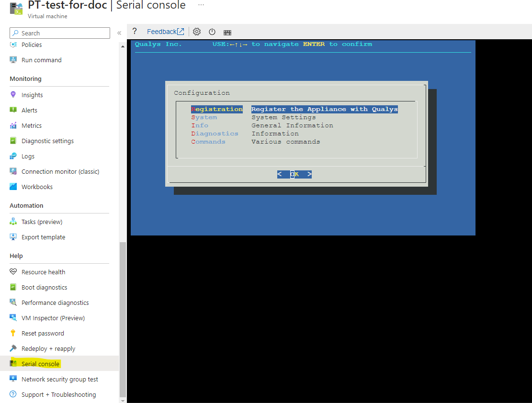Click the Resource health heart icon
Image resolution: width=532 pixels, height=403 pixels.
click(13, 272)
